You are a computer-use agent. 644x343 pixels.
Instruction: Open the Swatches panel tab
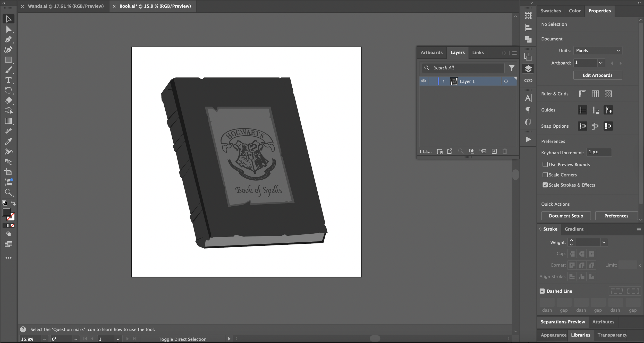click(551, 11)
